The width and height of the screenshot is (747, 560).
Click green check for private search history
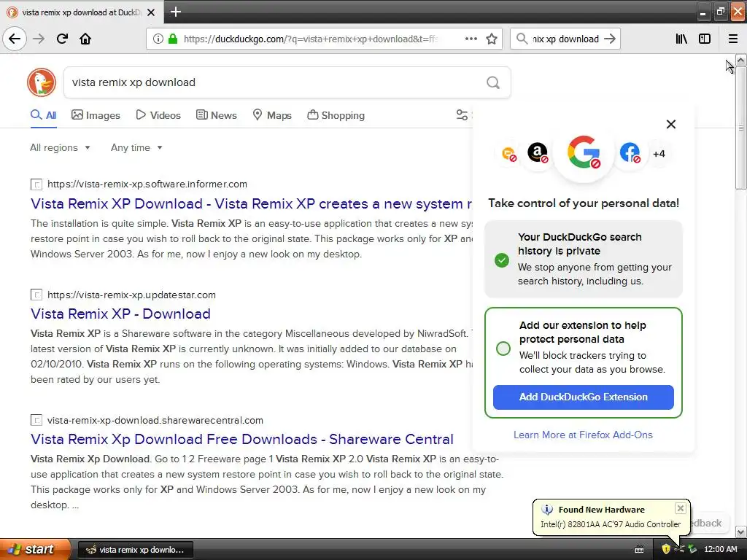(x=502, y=260)
